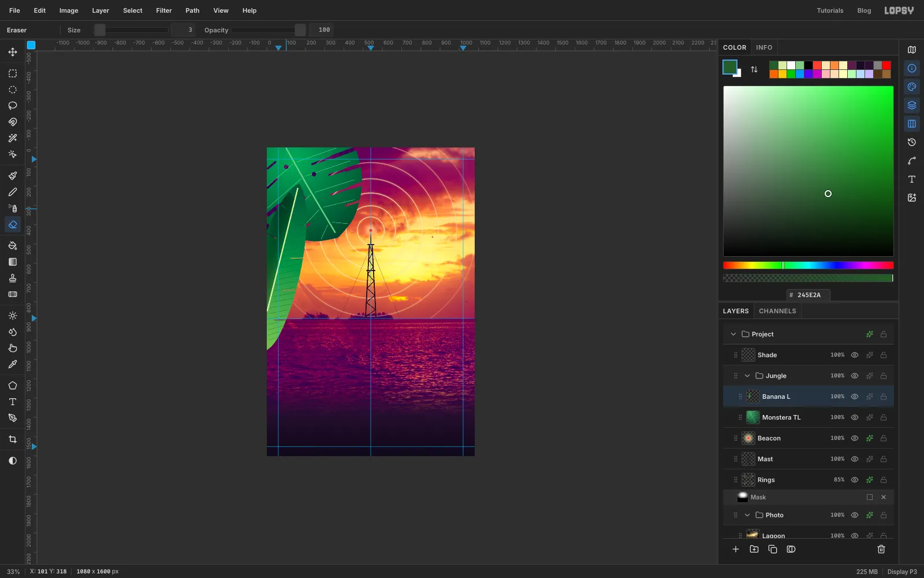Select the Pencil tool

(x=13, y=192)
